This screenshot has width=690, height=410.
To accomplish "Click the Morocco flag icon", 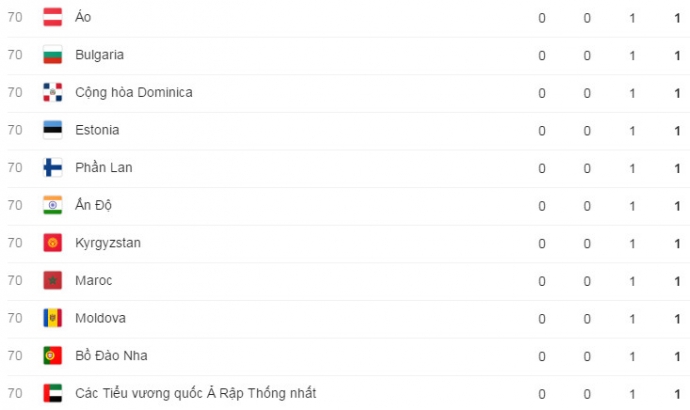I will (x=53, y=280).
